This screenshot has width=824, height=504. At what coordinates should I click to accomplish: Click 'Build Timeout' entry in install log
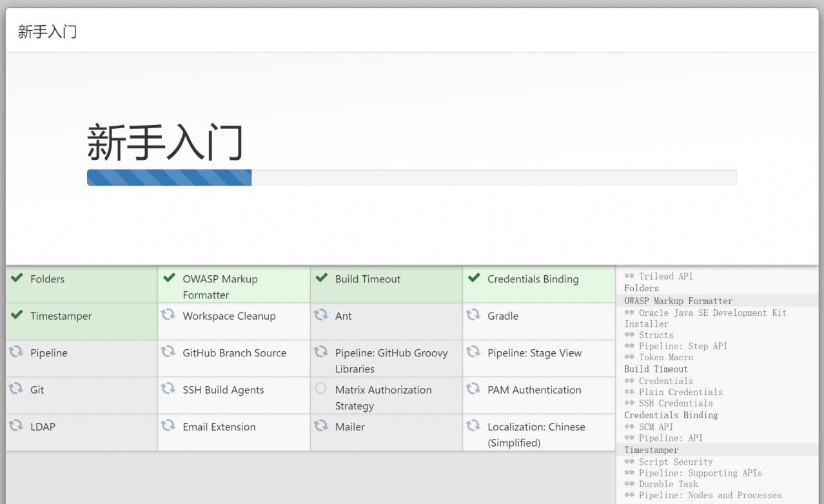(656, 369)
